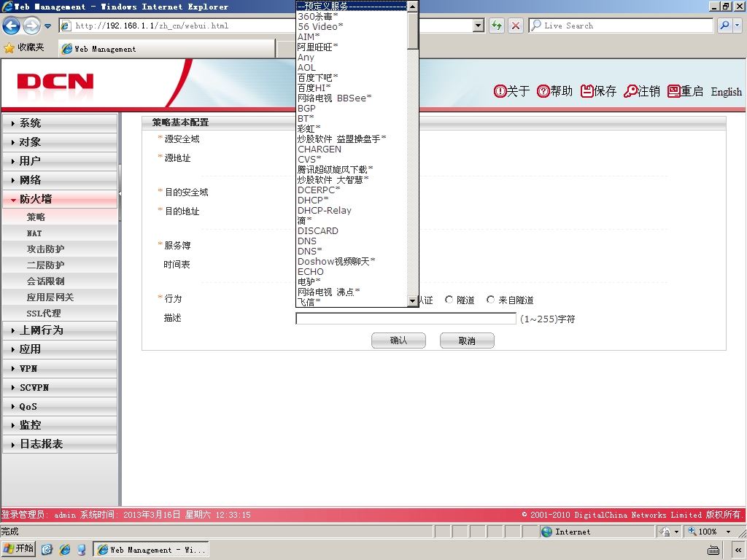Choose Any in the service list
This screenshot has width=747, height=560.
coord(352,57)
